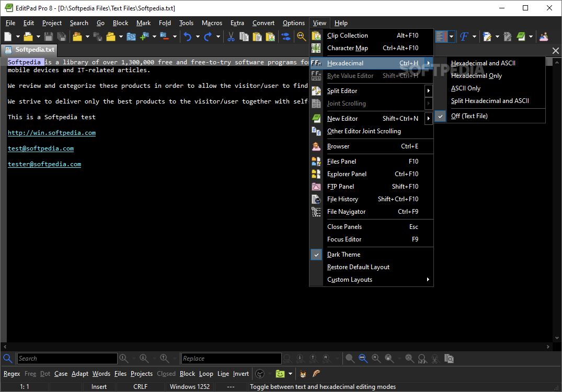Click inside the Replace input field
562x392 pixels.
pos(231,359)
